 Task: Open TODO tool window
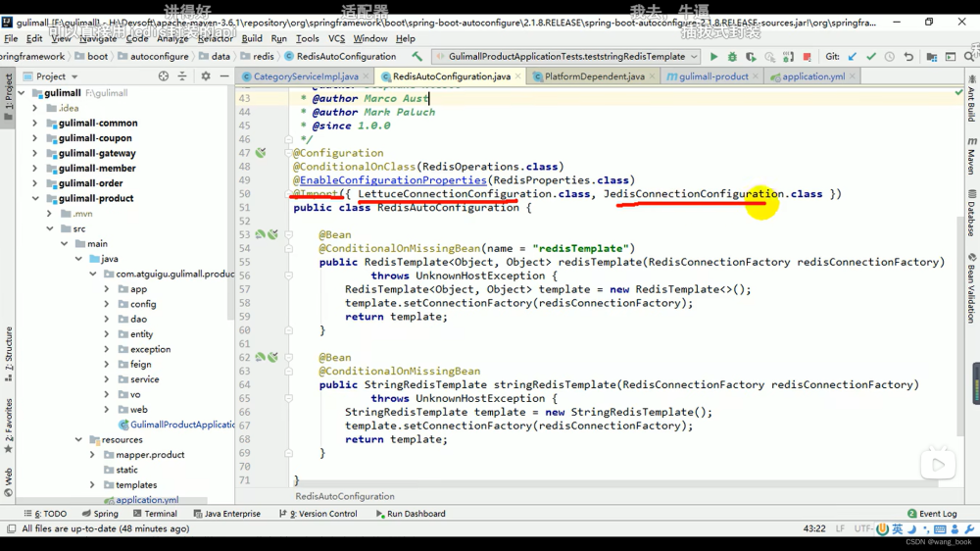coord(45,514)
